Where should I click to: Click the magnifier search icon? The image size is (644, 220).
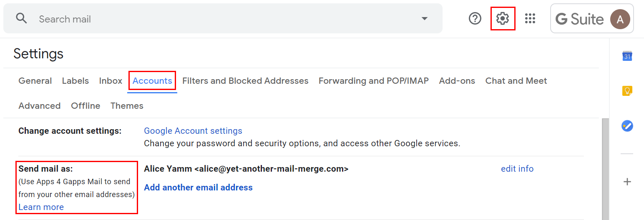pos(21,18)
